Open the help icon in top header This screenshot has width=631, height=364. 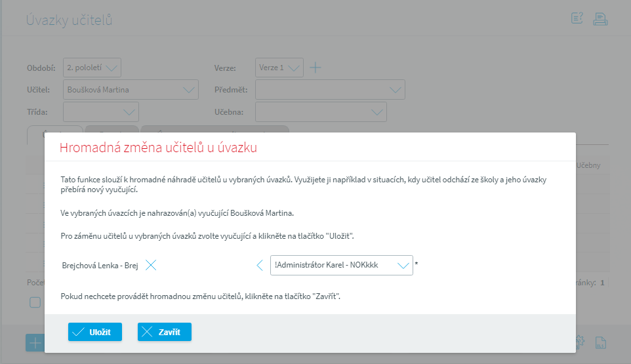click(577, 19)
